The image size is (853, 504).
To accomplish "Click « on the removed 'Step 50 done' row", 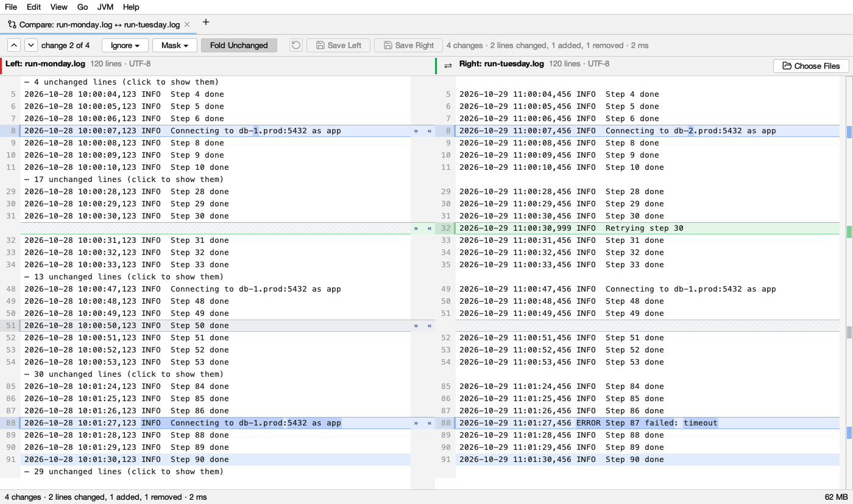I will [429, 326].
